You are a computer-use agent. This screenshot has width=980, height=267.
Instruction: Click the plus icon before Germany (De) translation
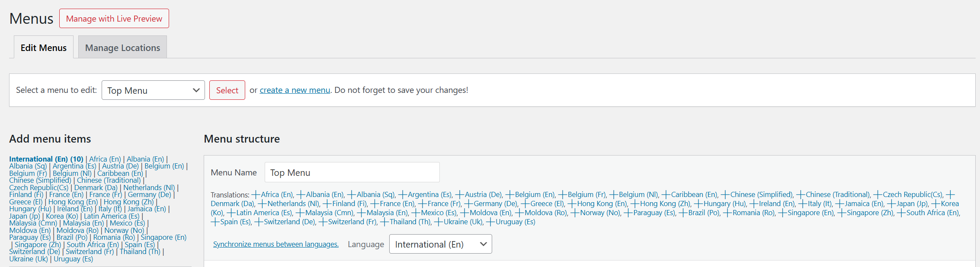click(x=468, y=203)
